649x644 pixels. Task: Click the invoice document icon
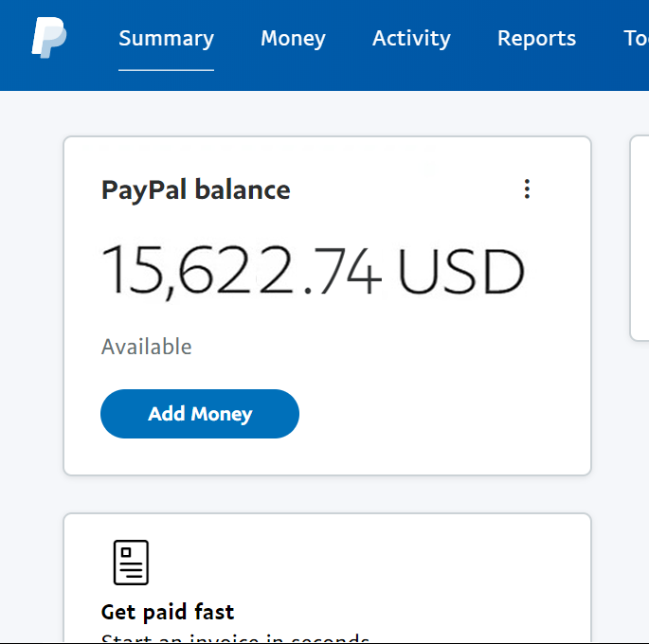pyautogui.click(x=131, y=563)
